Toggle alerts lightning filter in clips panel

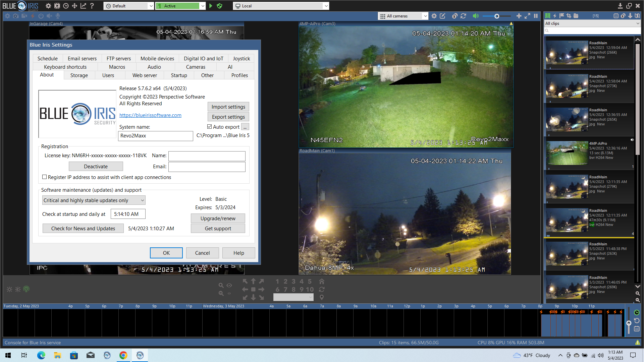(555, 16)
